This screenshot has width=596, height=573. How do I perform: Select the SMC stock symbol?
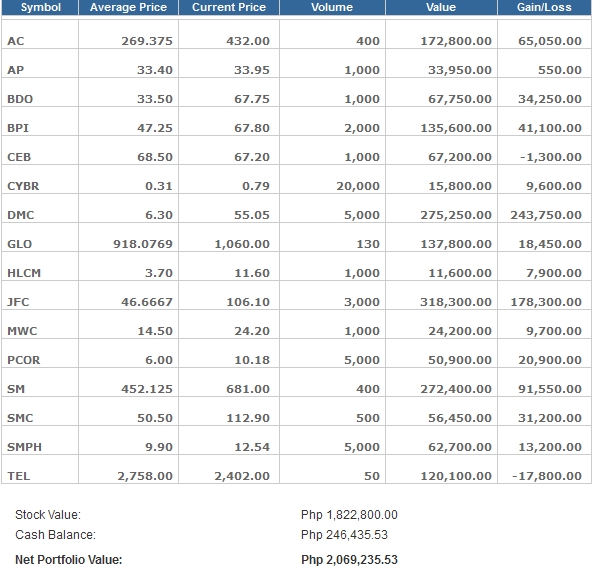pos(20,418)
